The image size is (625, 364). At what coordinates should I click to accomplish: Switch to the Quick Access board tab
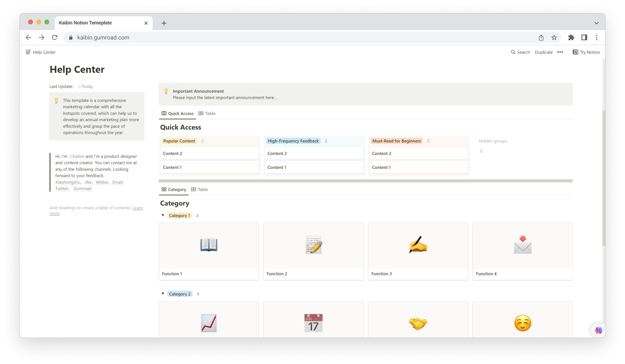(x=177, y=113)
